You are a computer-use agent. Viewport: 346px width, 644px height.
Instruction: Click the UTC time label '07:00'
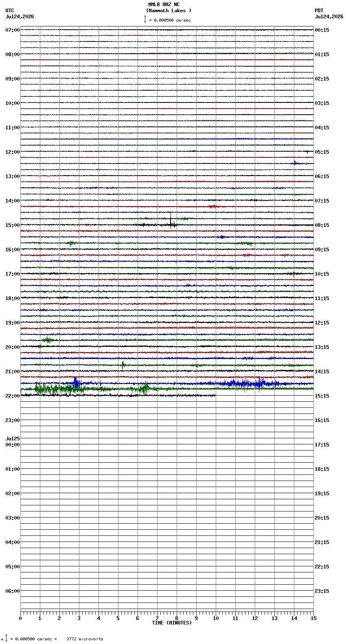tap(13, 30)
